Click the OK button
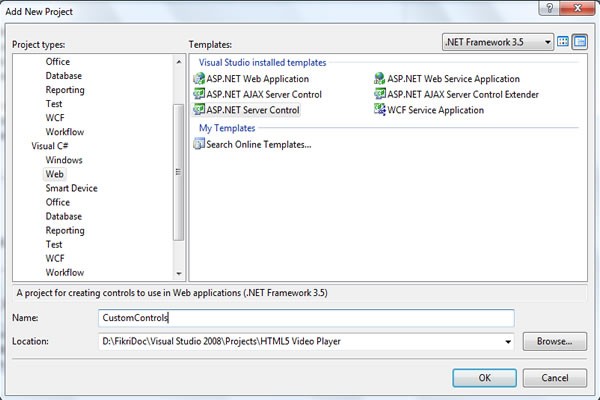 484,378
